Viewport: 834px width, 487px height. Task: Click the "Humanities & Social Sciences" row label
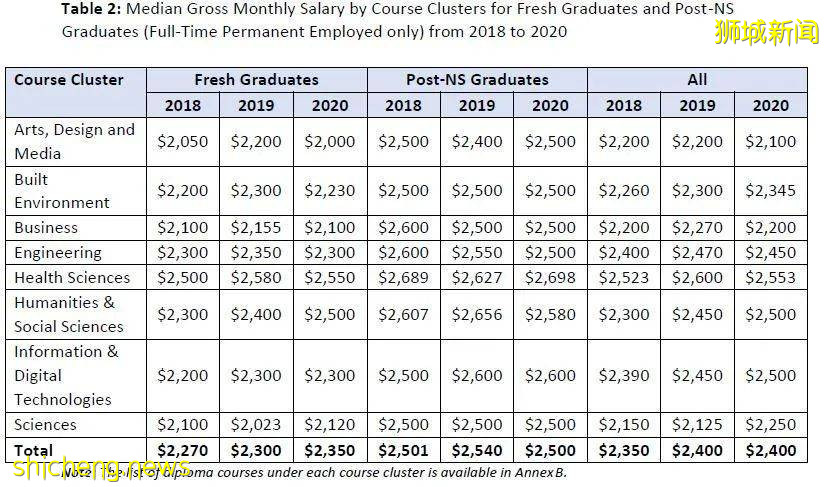coord(69,314)
